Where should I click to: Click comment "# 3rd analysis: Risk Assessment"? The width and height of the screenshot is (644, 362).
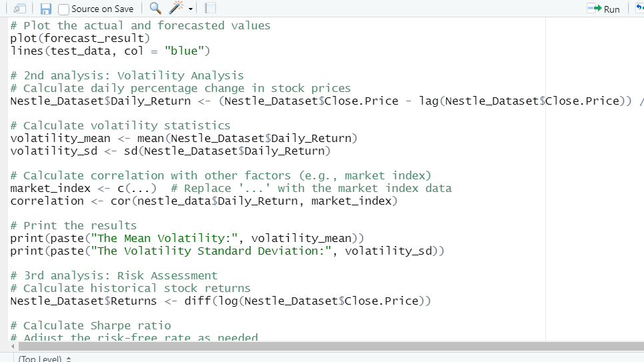[x=114, y=276]
